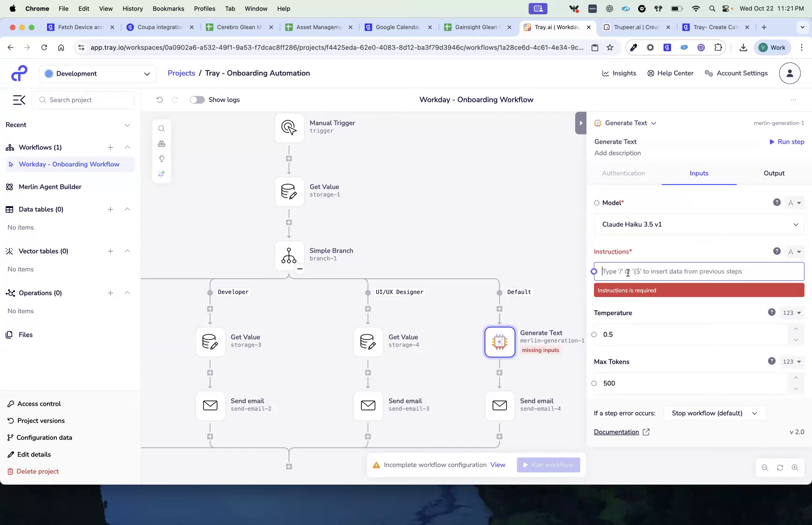Open the Authentication tab

tap(623, 173)
